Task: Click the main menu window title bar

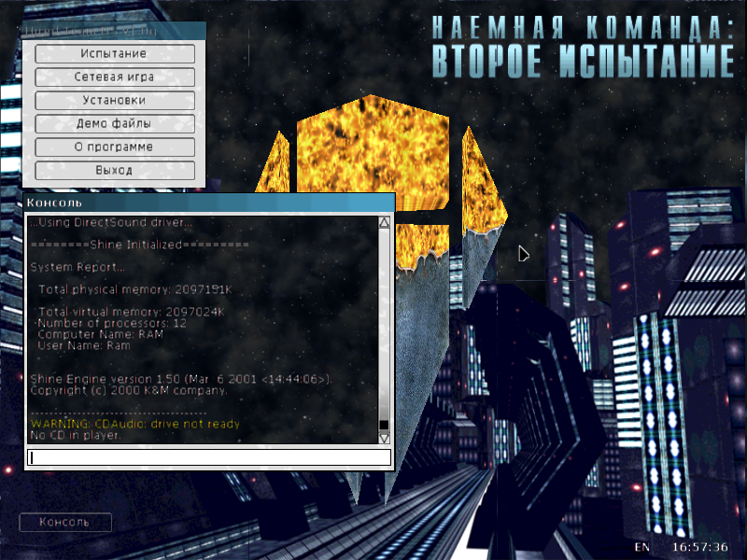Action: coord(114,31)
